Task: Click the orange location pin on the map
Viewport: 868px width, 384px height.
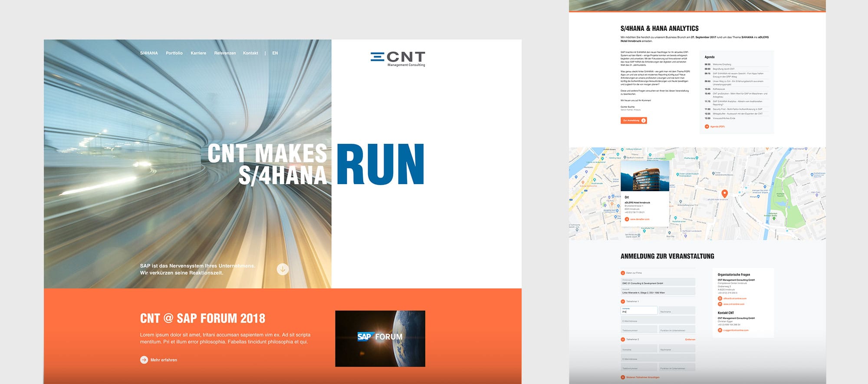Action: (x=724, y=194)
